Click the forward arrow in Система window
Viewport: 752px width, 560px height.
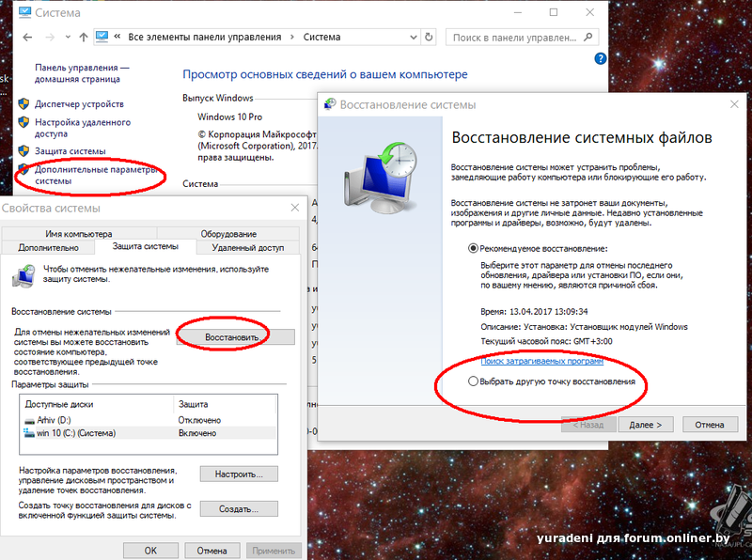[x=50, y=37]
